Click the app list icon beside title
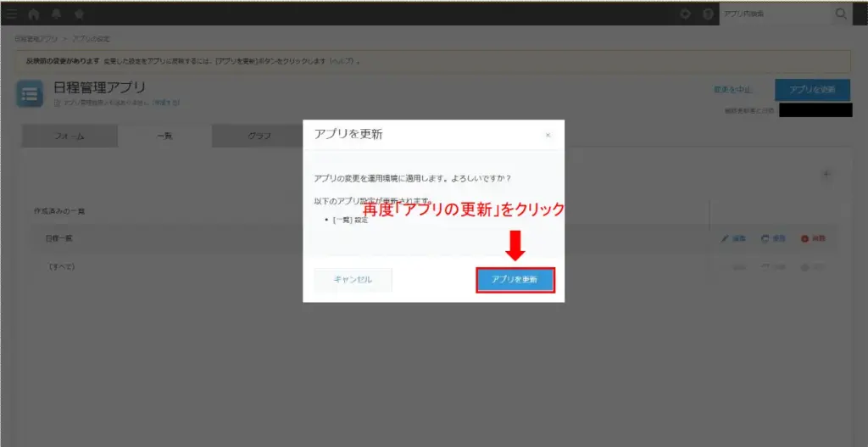This screenshot has width=868, height=447. coord(30,94)
